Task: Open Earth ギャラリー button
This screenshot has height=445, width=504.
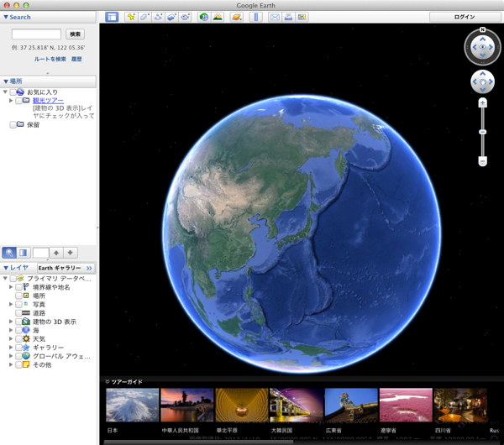Action: pyautogui.click(x=66, y=268)
